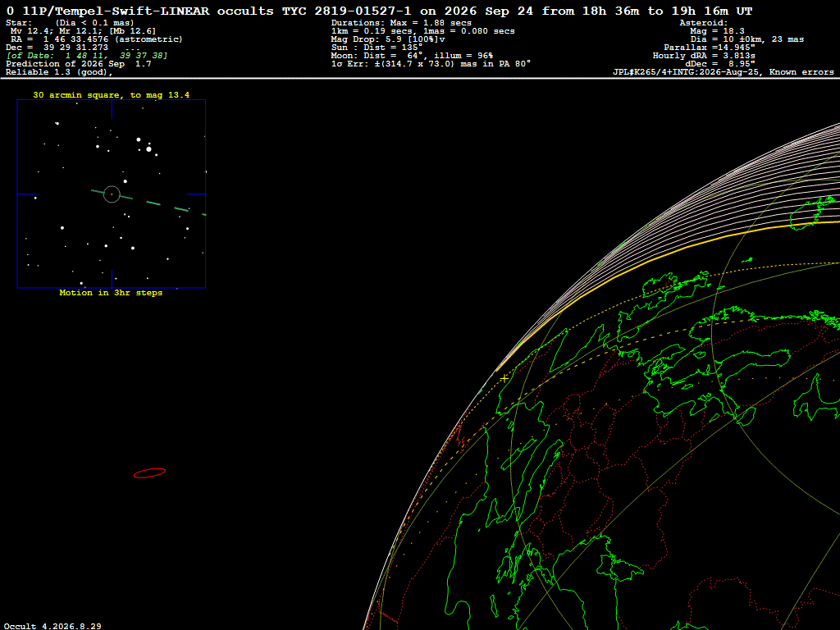840x630 pixels.
Task: Click the 'Reliable 1.3 (good)' text
Action: point(59,72)
